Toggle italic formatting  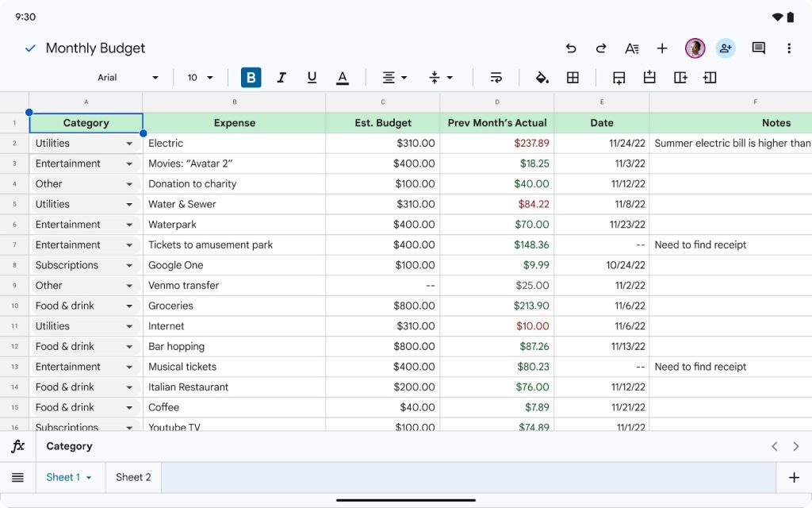(282, 78)
